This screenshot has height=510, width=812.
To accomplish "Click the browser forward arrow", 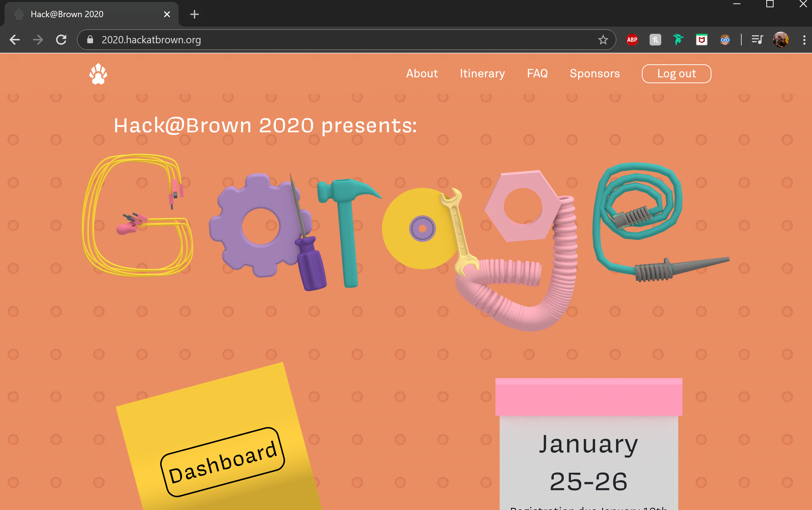I will (x=38, y=40).
